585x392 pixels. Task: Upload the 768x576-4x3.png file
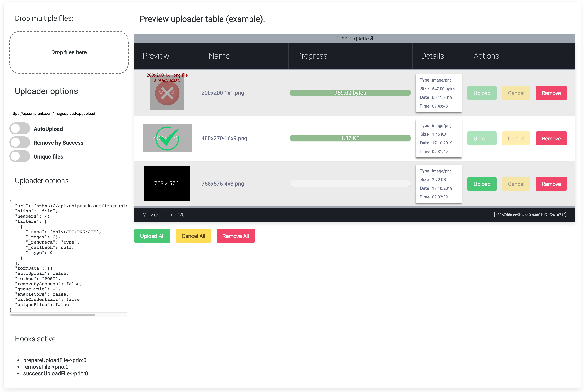point(481,184)
